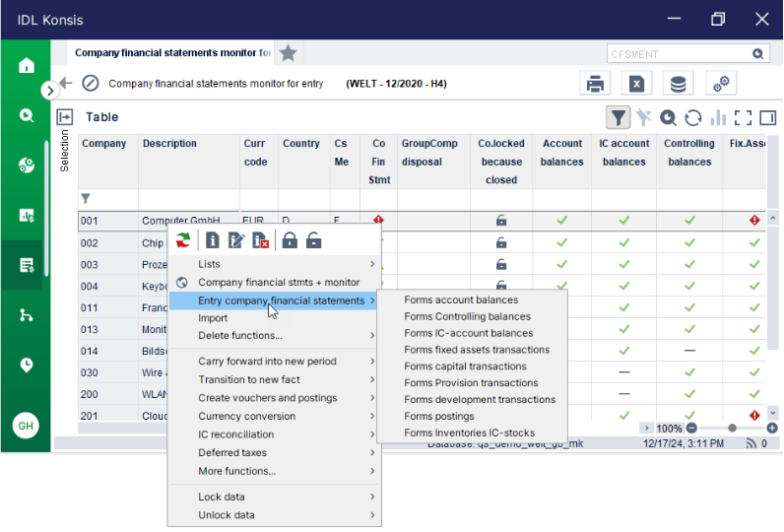784x532 pixels.
Task: Choose Forms postings
Action: (x=473, y=416)
